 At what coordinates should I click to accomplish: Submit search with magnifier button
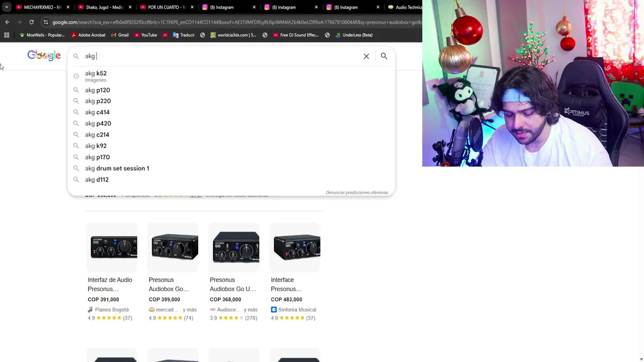point(384,56)
